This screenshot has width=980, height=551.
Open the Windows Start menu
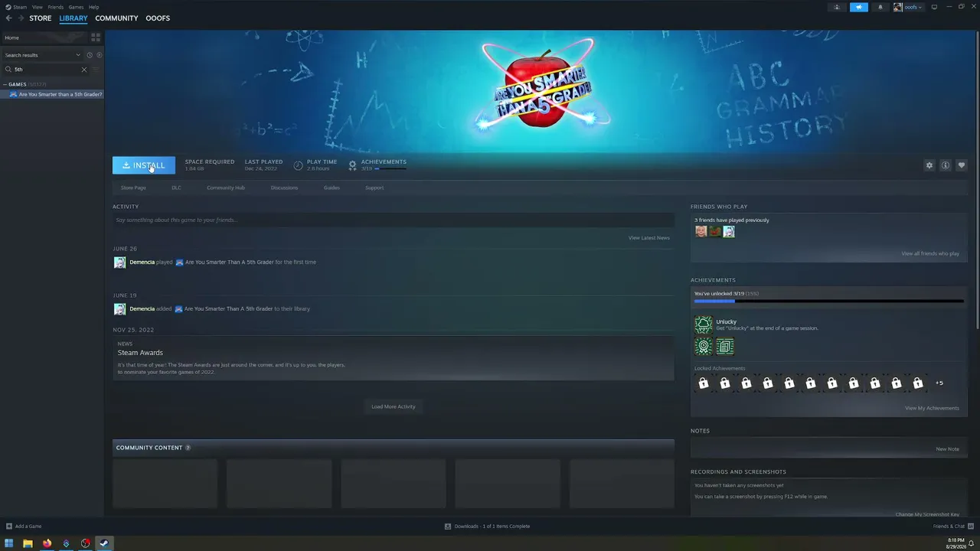point(9,543)
